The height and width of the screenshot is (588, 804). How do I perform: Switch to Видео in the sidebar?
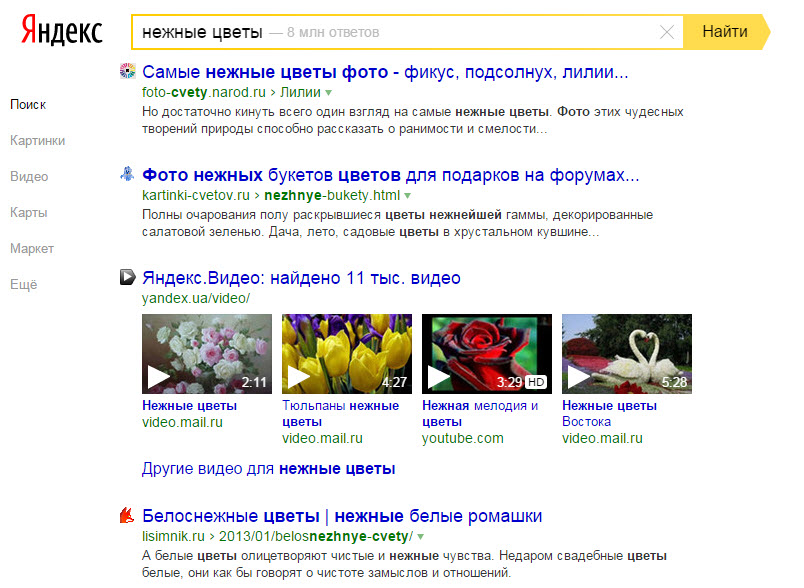[x=29, y=176]
